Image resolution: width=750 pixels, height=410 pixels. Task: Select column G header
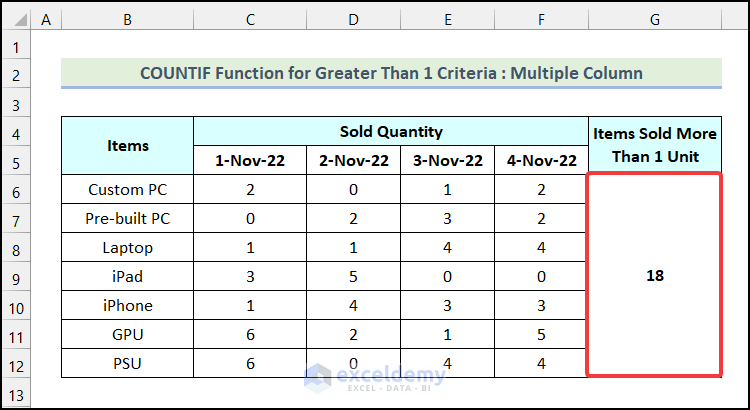(654, 19)
